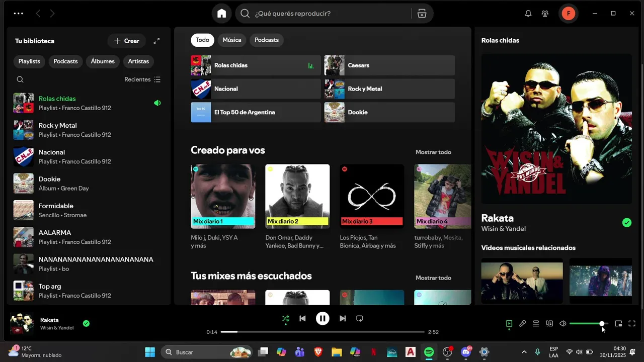Click Mostrar todo for Creado para vos

pyautogui.click(x=433, y=152)
